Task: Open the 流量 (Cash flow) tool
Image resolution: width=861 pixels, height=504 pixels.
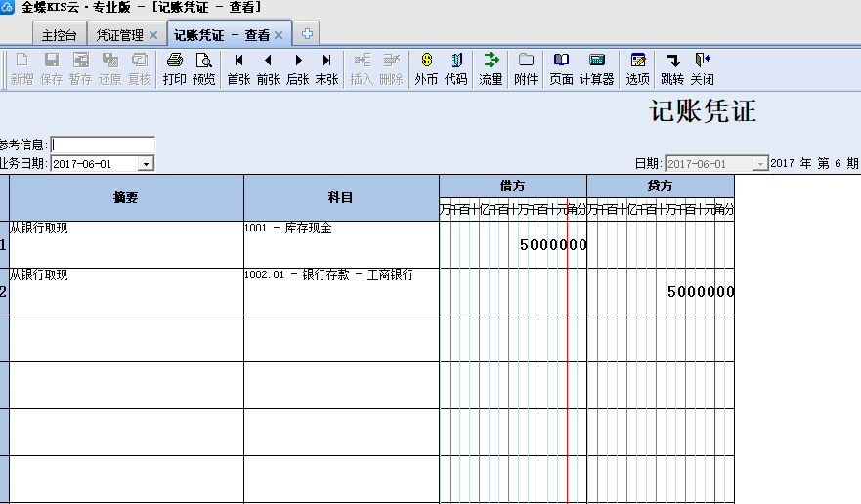Action: coord(491,68)
